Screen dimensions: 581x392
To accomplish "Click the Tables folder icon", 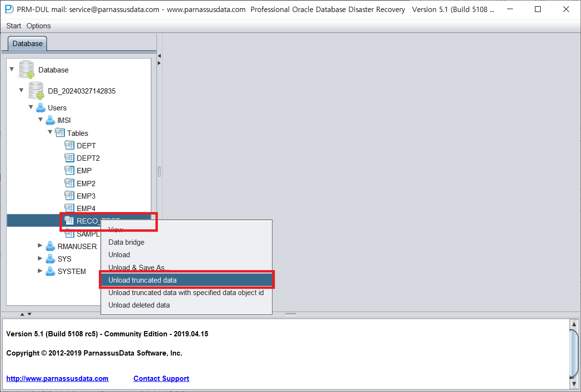I will point(60,133).
